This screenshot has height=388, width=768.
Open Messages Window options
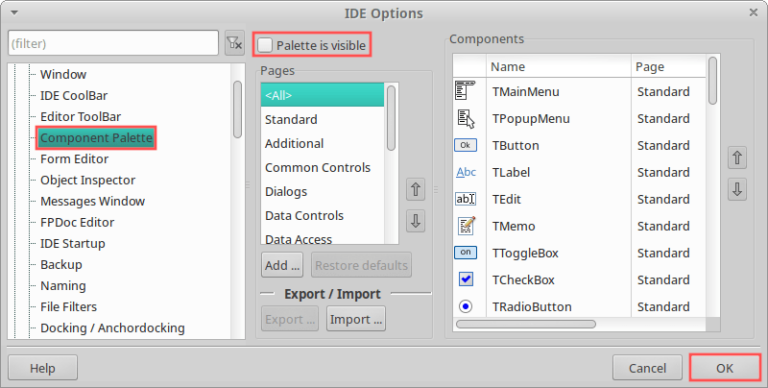coord(93,201)
